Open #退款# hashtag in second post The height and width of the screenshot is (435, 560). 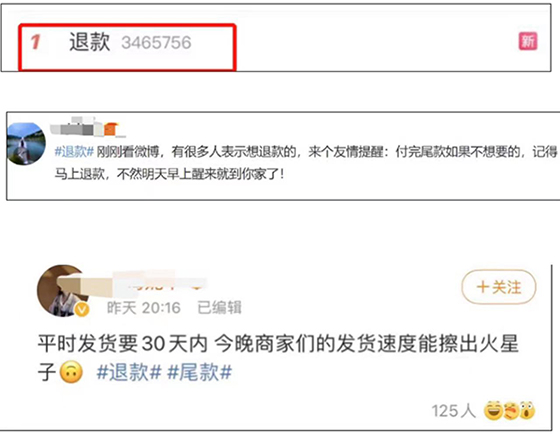click(129, 372)
